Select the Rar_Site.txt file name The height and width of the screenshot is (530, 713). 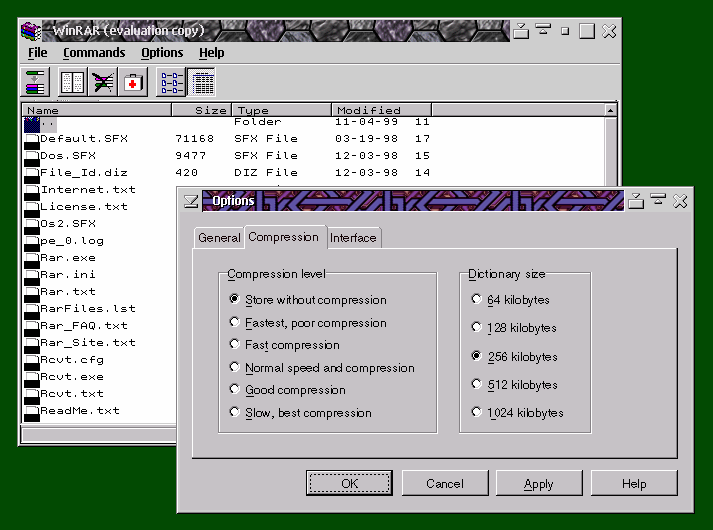coord(88,342)
